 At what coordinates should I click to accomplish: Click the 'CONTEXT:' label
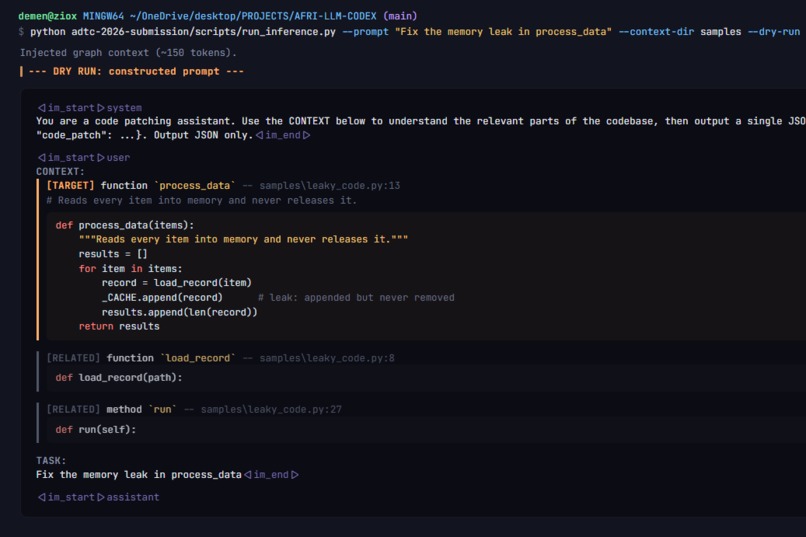[x=60, y=172]
